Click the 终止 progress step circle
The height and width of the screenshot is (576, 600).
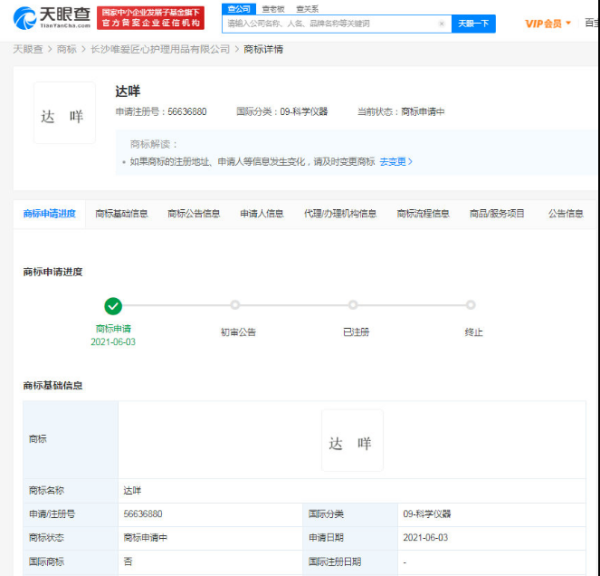point(471,305)
